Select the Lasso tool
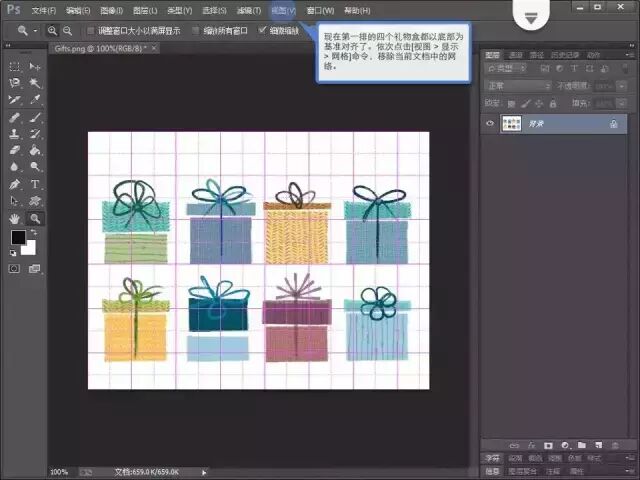The image size is (640, 480). click(x=15, y=83)
